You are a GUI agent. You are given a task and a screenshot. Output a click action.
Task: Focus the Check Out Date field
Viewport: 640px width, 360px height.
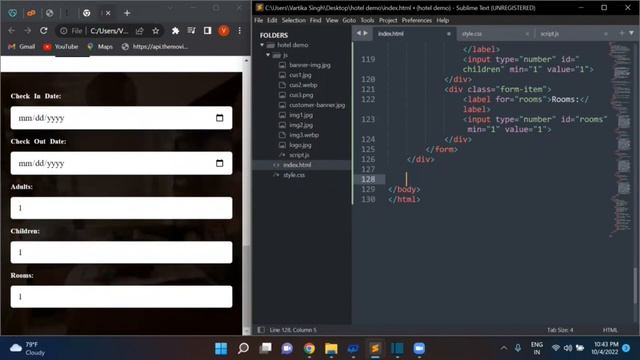coord(121,163)
